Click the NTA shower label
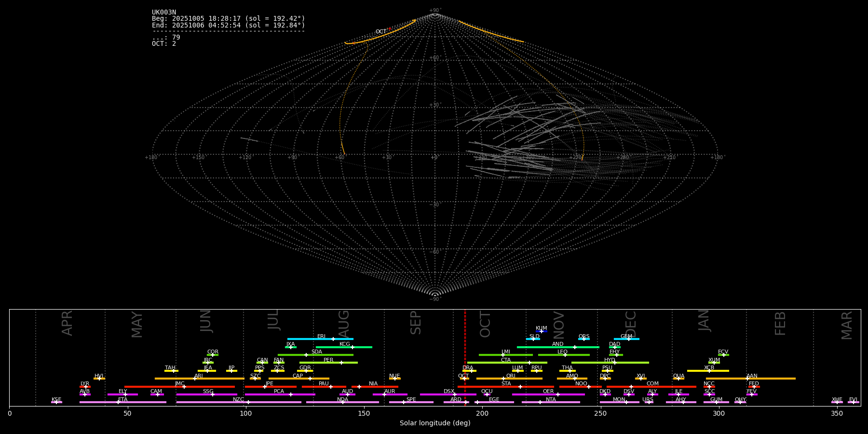Screen dimensions: 868x434 [x=551, y=400]
